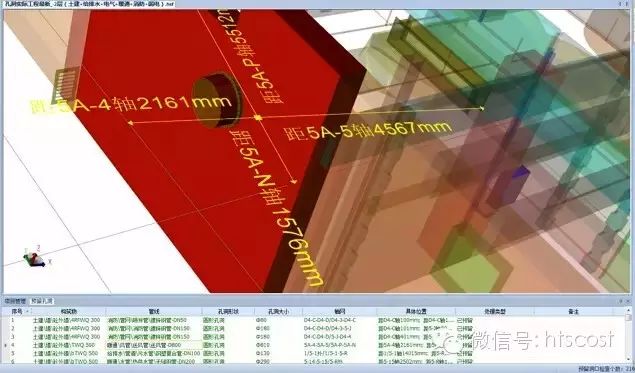Click the scrollbar down arrow in table
This screenshot has width=635, height=373.
click(628, 360)
